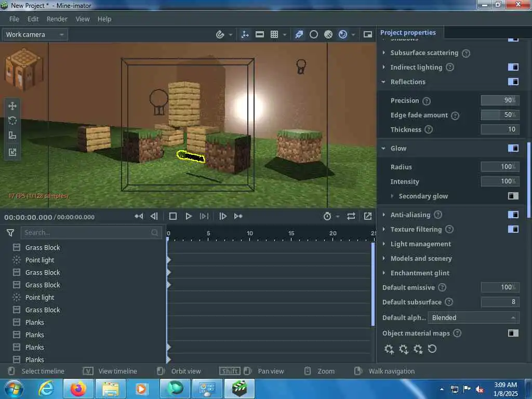Viewport: 532px width, 399px height.
Task: Click the gear import settings icon
Action: pyautogui.click(x=389, y=349)
